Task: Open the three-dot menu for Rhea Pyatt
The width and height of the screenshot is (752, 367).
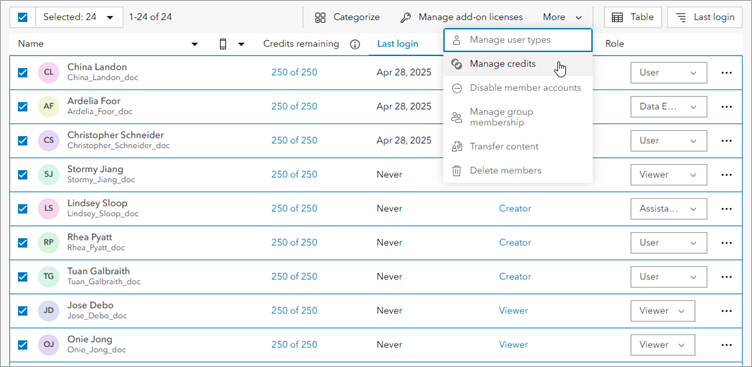Action: pyautogui.click(x=727, y=243)
